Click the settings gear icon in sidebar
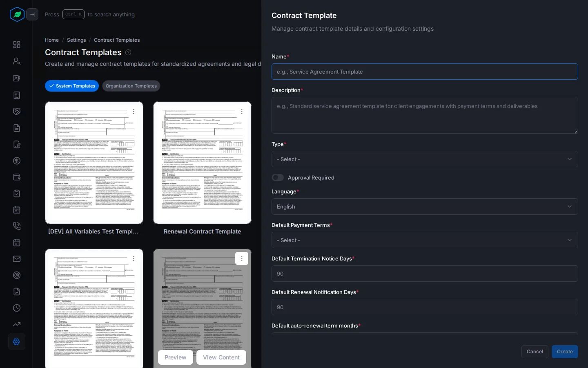 click(17, 341)
